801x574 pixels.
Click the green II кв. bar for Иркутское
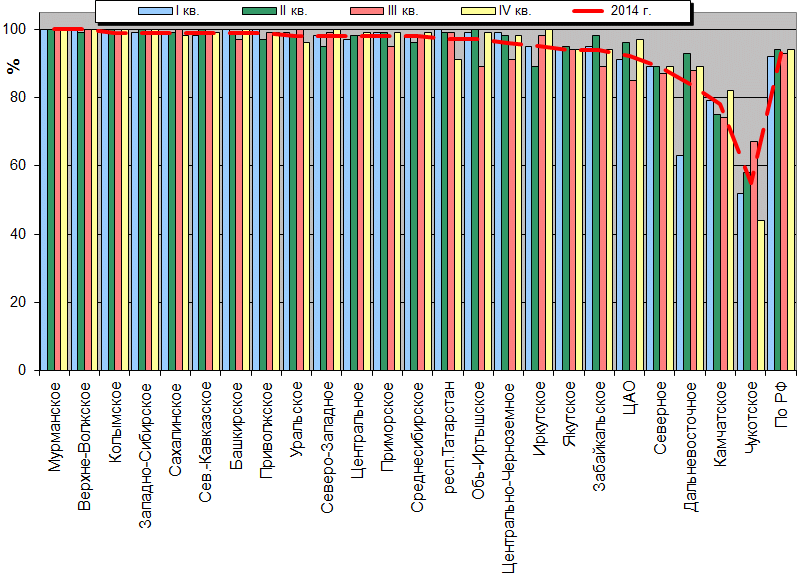pyautogui.click(x=535, y=218)
